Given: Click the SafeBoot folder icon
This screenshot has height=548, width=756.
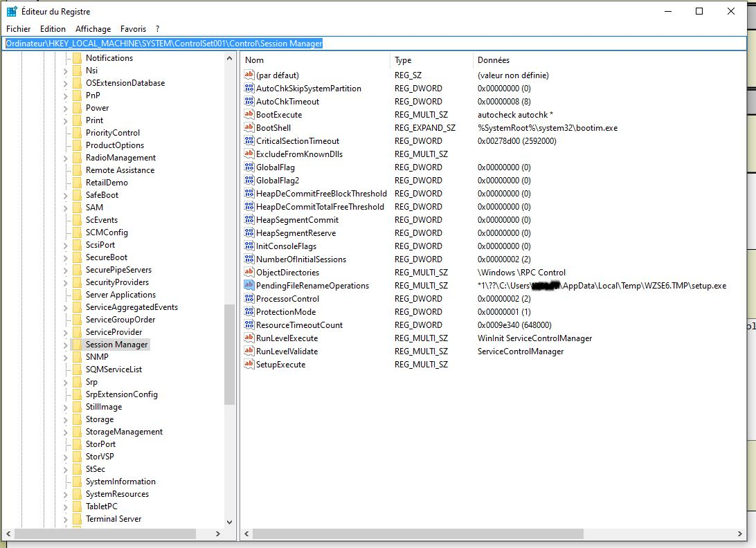Looking at the screenshot, I should coord(77,194).
